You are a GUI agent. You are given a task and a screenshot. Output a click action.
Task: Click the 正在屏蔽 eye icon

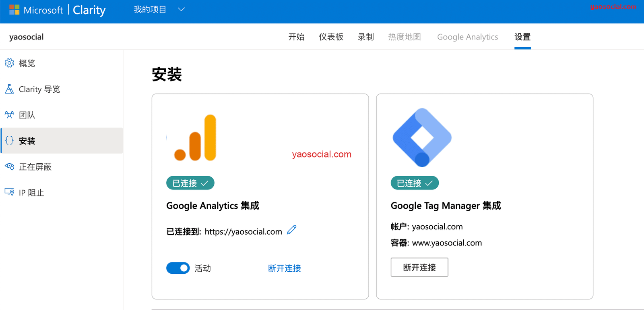point(9,166)
